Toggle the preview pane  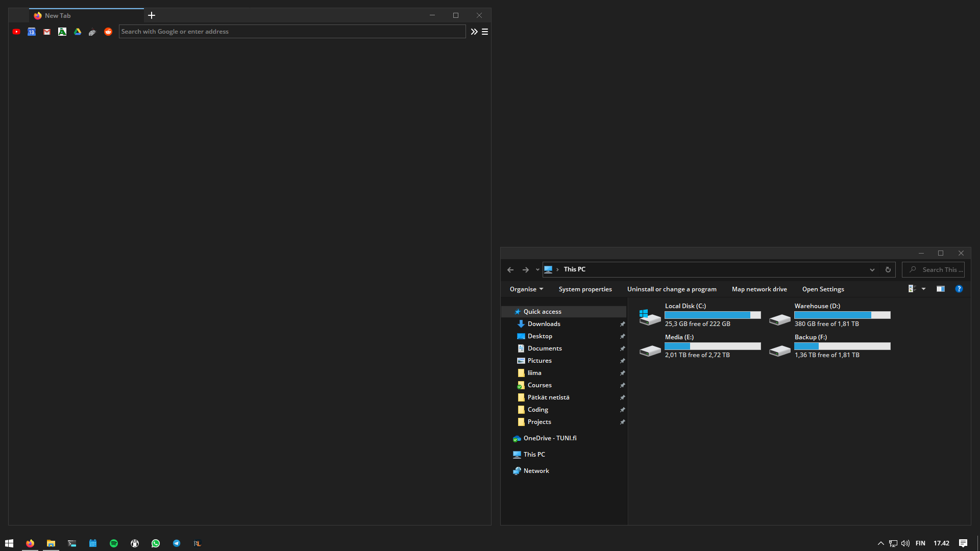[x=941, y=289]
